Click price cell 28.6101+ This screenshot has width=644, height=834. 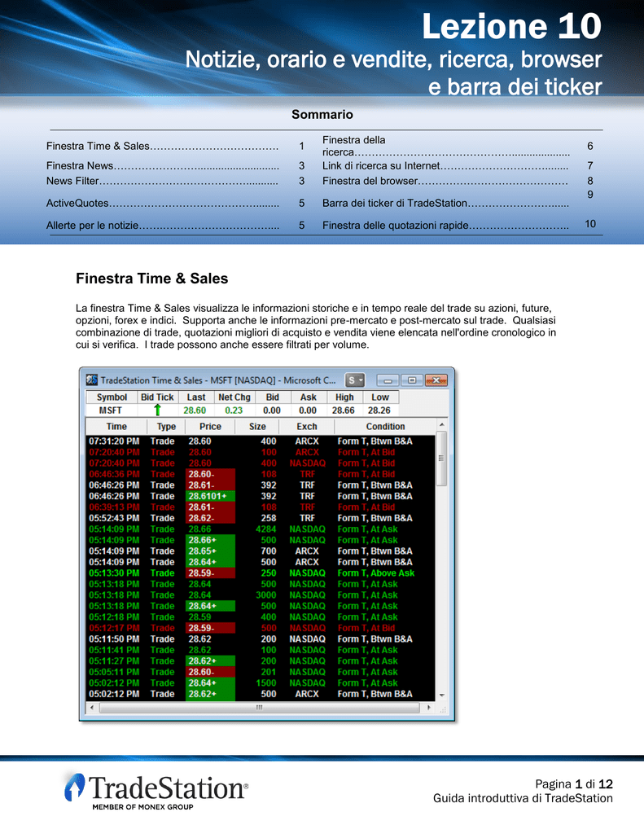(210, 496)
